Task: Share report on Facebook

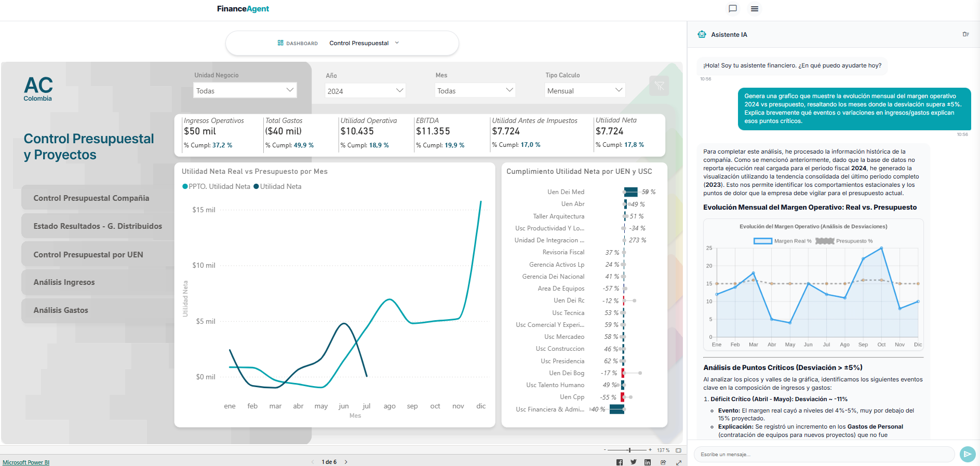Action: [x=620, y=462]
